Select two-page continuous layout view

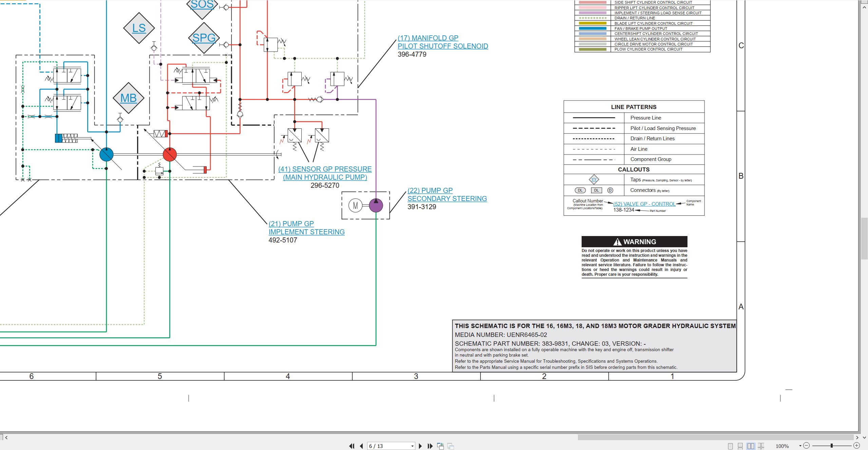[x=761, y=446]
